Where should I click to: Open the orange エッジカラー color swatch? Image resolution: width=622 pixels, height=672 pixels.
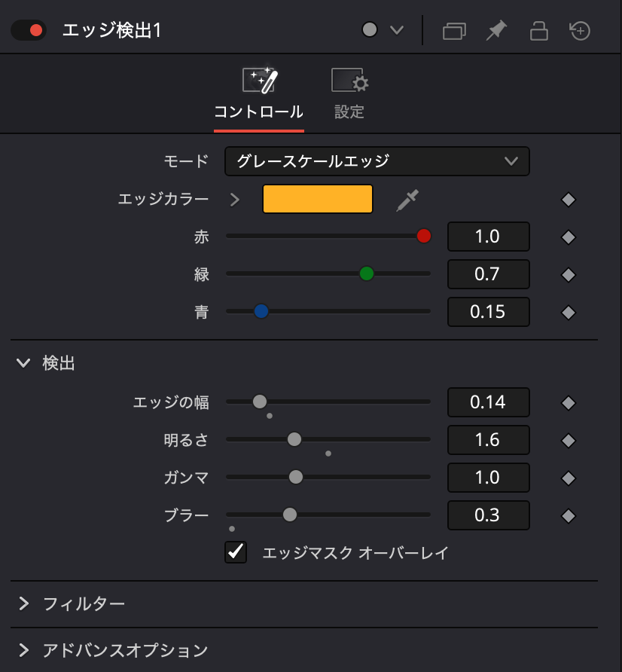coord(317,199)
